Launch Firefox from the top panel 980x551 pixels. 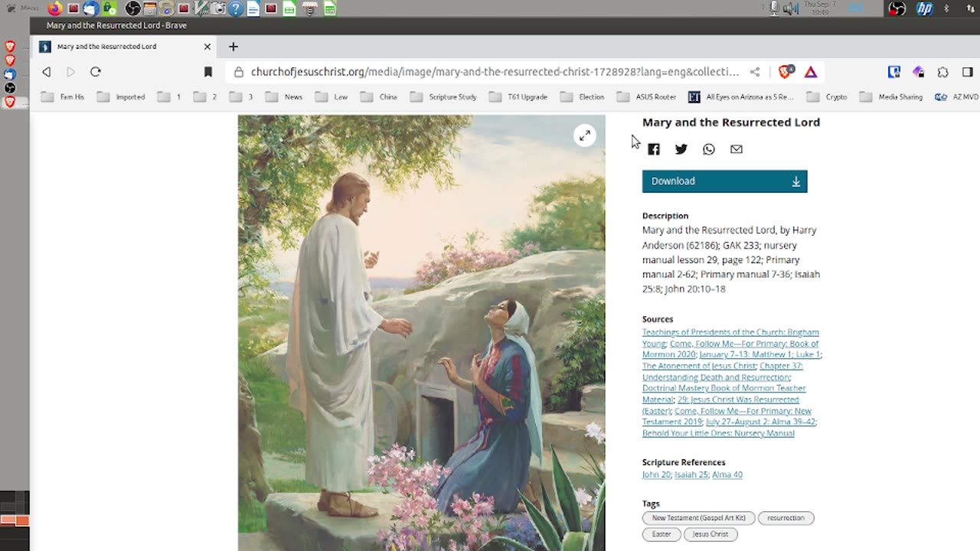point(55,8)
